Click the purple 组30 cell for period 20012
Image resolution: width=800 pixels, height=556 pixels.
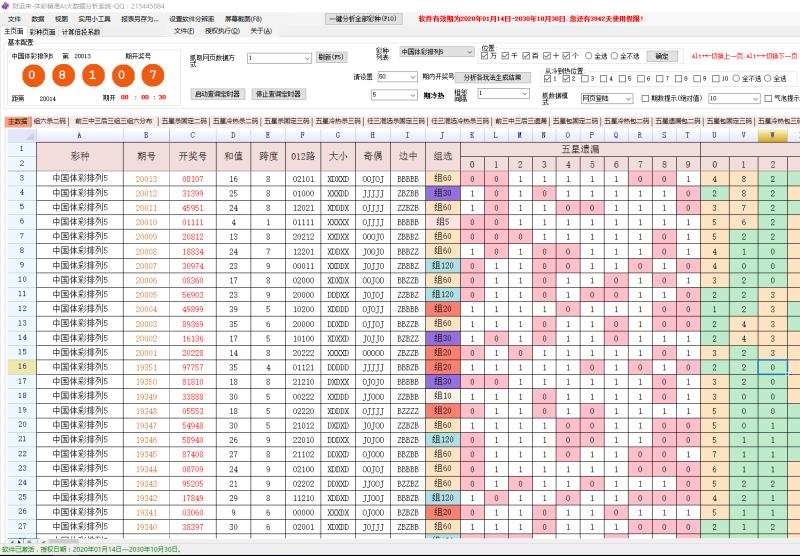442,193
